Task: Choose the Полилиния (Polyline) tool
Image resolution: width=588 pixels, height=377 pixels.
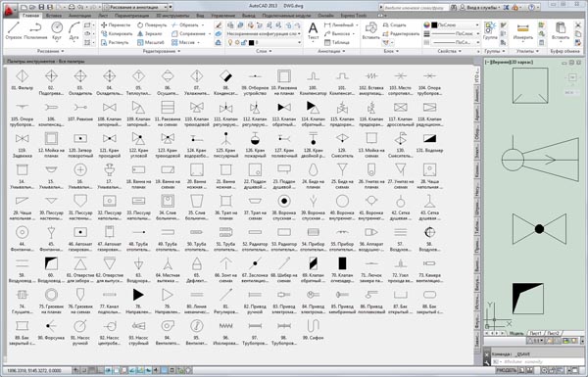Action: coord(35,30)
